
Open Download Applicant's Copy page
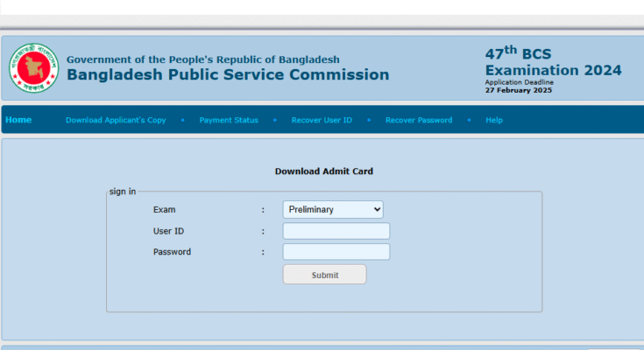pyautogui.click(x=116, y=120)
